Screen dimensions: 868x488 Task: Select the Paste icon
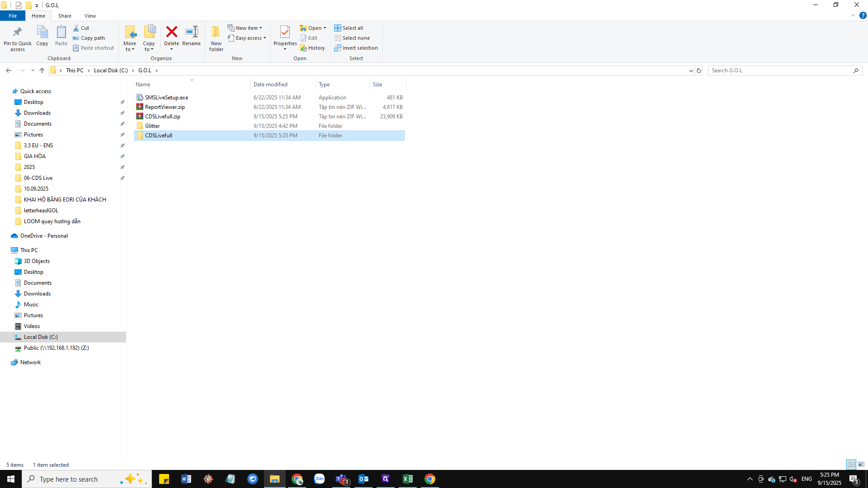coord(61,36)
